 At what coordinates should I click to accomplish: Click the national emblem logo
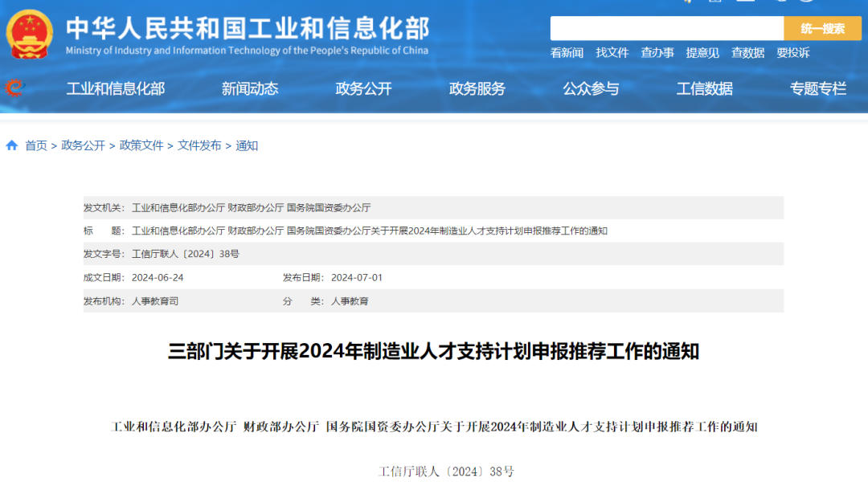[30, 35]
